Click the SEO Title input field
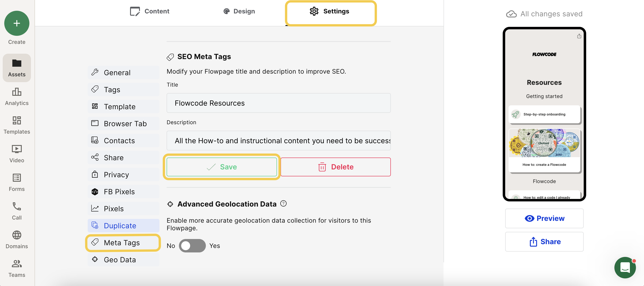Image resolution: width=644 pixels, height=286 pixels. pyautogui.click(x=278, y=103)
